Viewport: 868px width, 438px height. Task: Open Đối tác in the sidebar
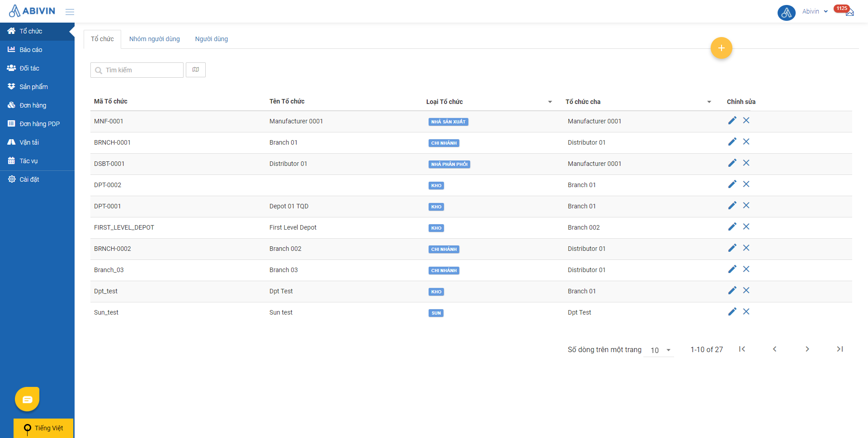37,68
